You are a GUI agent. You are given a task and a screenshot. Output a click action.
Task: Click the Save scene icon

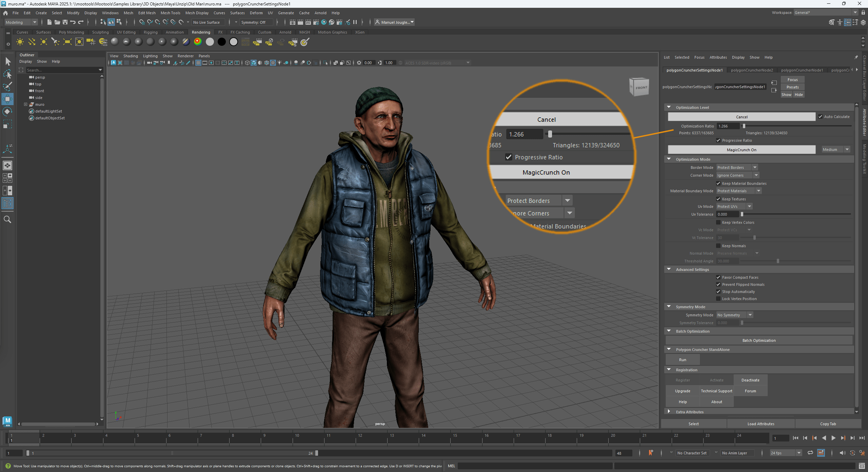pyautogui.click(x=65, y=22)
